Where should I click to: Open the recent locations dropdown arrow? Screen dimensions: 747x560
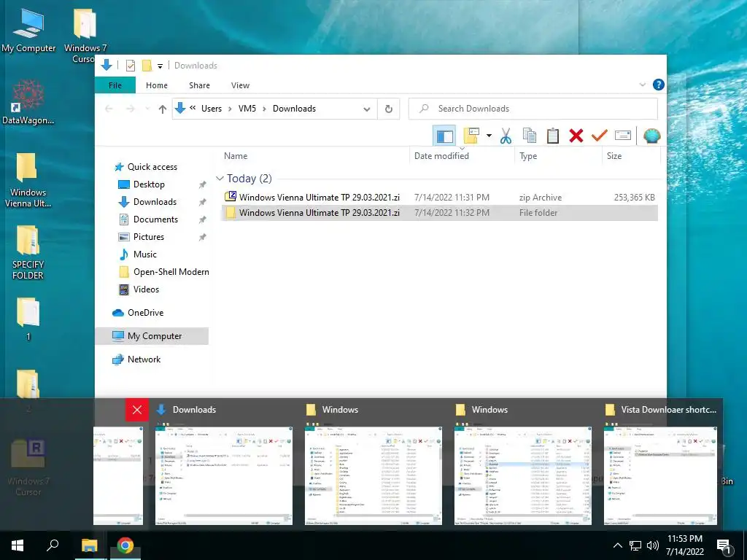click(x=147, y=109)
